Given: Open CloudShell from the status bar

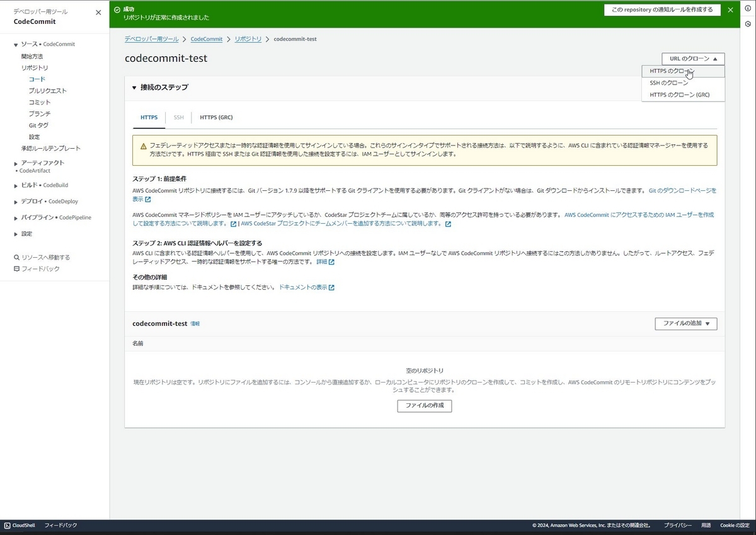Looking at the screenshot, I should [20, 525].
